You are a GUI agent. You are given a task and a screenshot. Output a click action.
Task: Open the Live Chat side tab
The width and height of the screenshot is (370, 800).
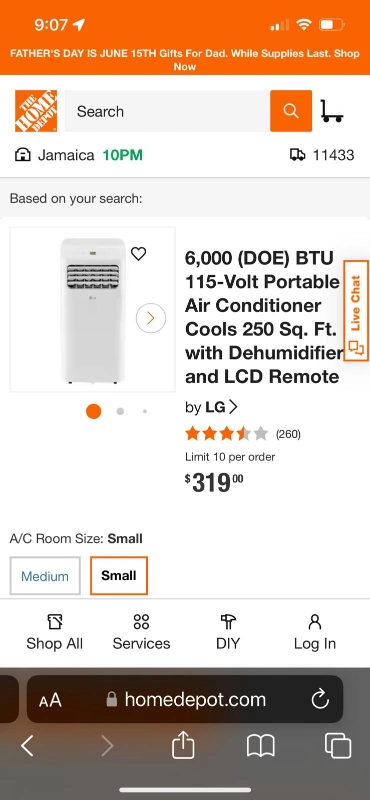[x=356, y=310]
